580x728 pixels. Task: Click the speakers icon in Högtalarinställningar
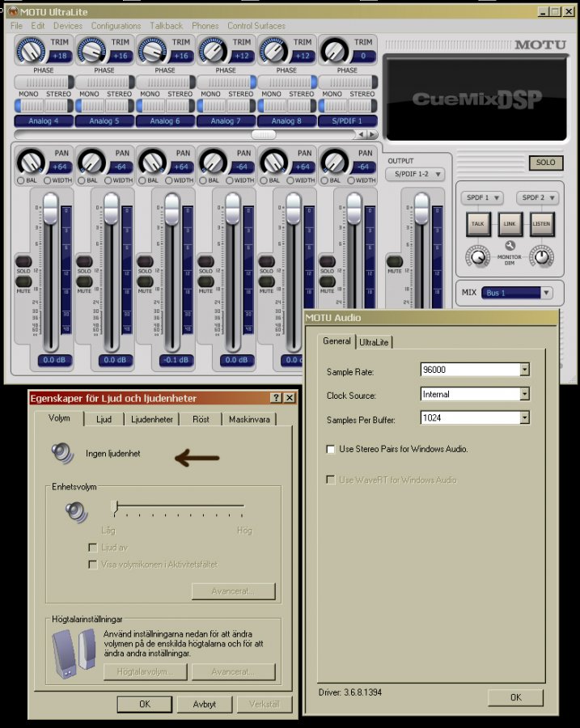point(74,654)
